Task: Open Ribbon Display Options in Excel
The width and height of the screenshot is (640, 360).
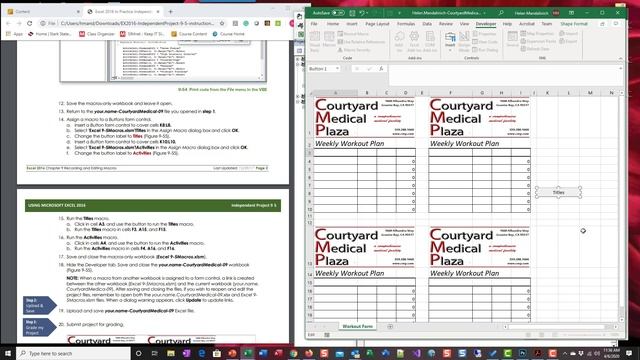Action: tap(571, 13)
